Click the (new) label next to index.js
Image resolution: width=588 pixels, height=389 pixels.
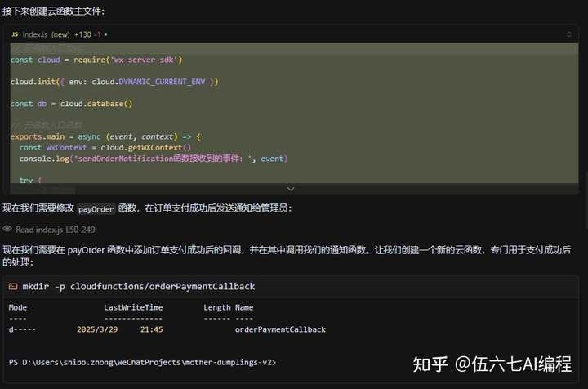[60, 34]
